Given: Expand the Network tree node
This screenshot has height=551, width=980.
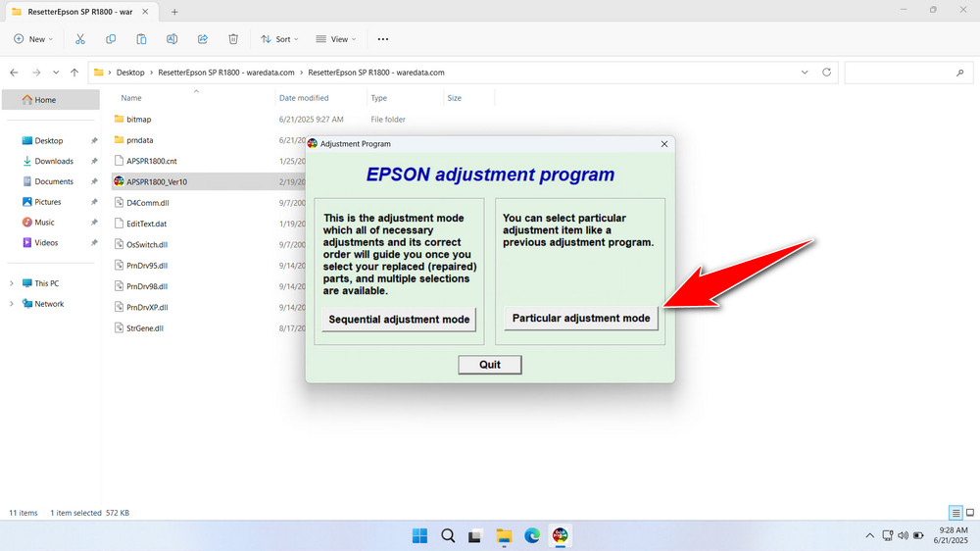Looking at the screenshot, I should click(x=11, y=304).
